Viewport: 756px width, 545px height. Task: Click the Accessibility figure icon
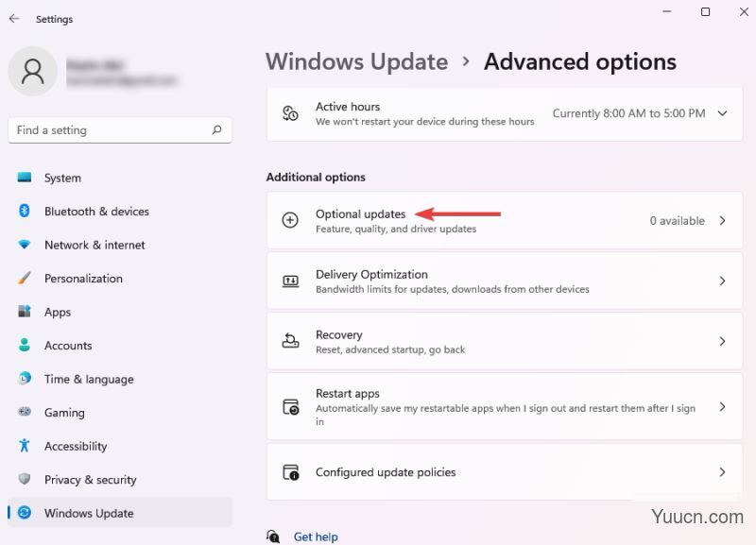click(x=25, y=445)
